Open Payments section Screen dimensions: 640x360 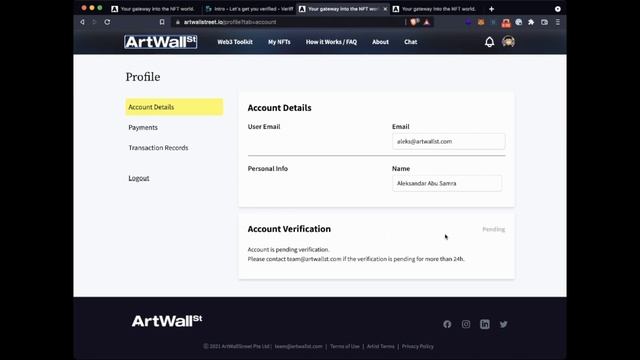click(143, 127)
